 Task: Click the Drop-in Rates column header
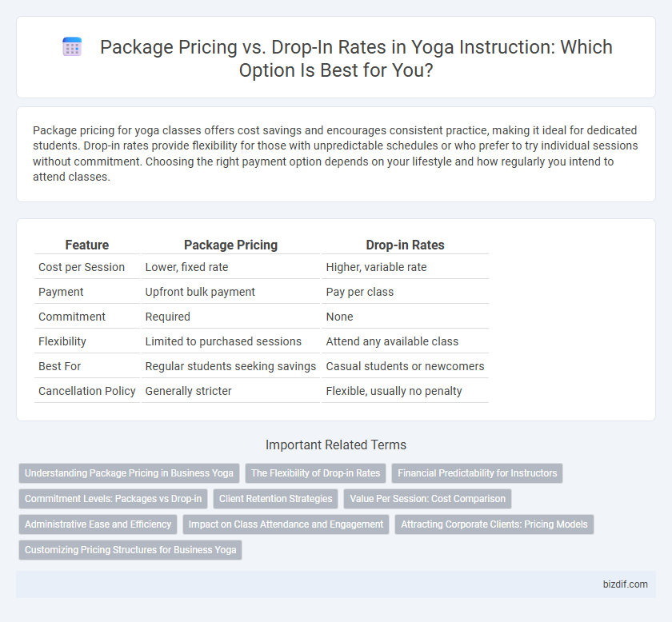point(405,245)
